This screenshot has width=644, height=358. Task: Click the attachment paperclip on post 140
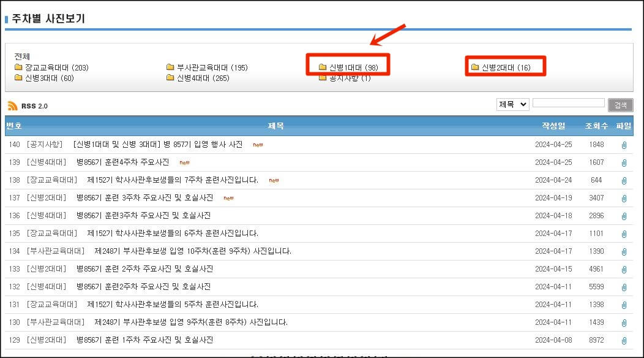point(625,145)
